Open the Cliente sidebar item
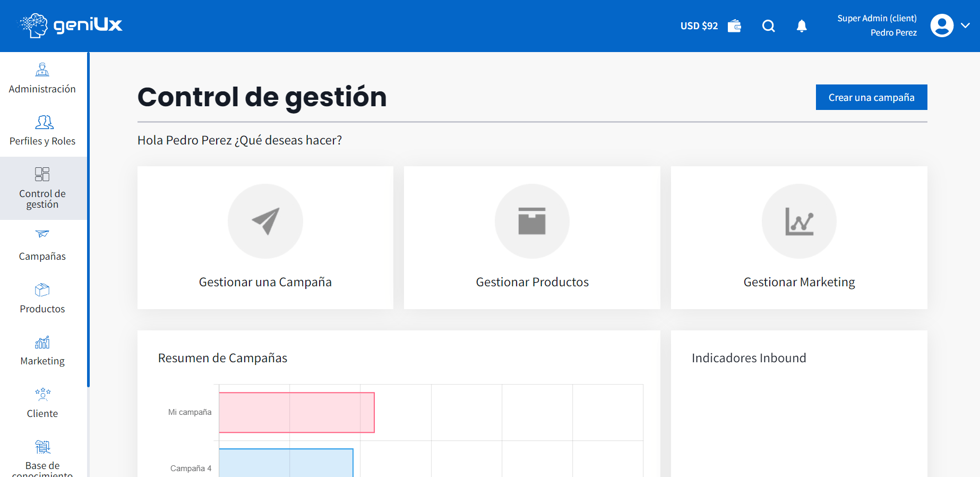Viewport: 980px width, 477px height. [42, 403]
